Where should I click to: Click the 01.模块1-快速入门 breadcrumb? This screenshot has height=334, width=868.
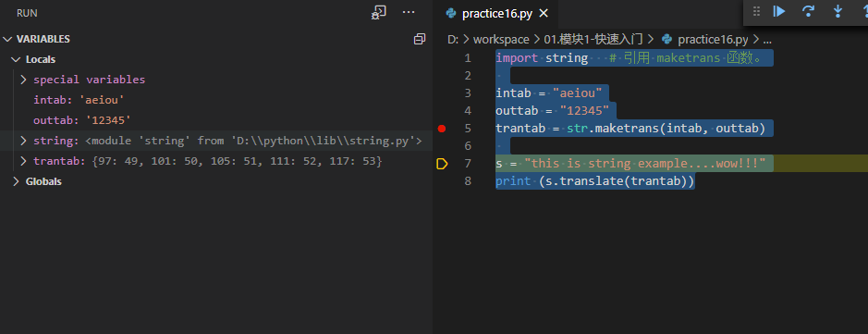pyautogui.click(x=594, y=40)
